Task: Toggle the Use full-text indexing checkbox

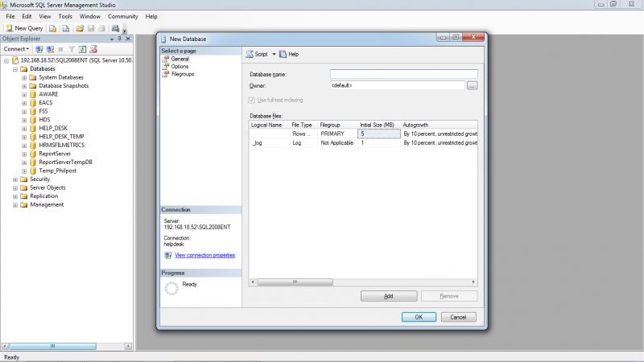Action: pyautogui.click(x=253, y=99)
